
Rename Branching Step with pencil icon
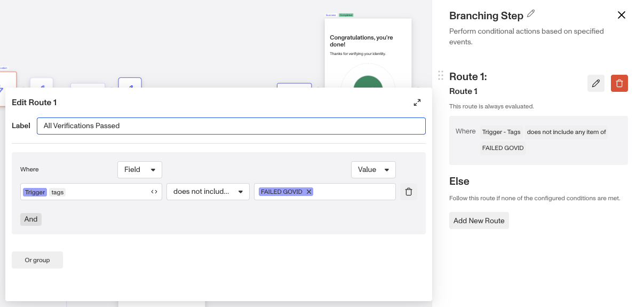531,13
